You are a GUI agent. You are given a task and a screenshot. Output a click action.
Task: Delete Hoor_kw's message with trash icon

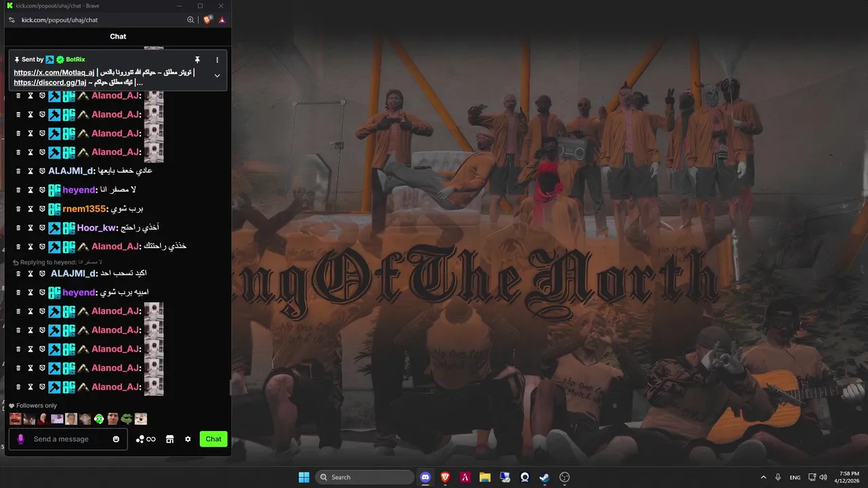(x=18, y=228)
